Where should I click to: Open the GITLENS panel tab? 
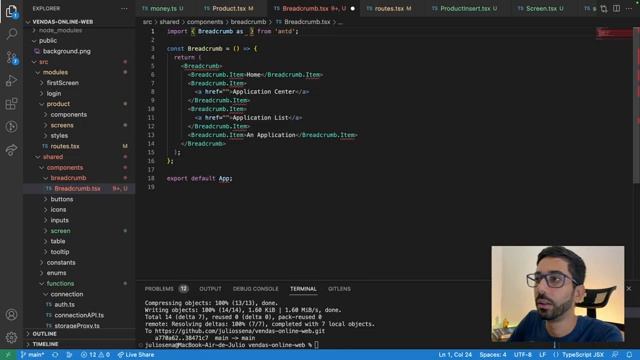339,289
